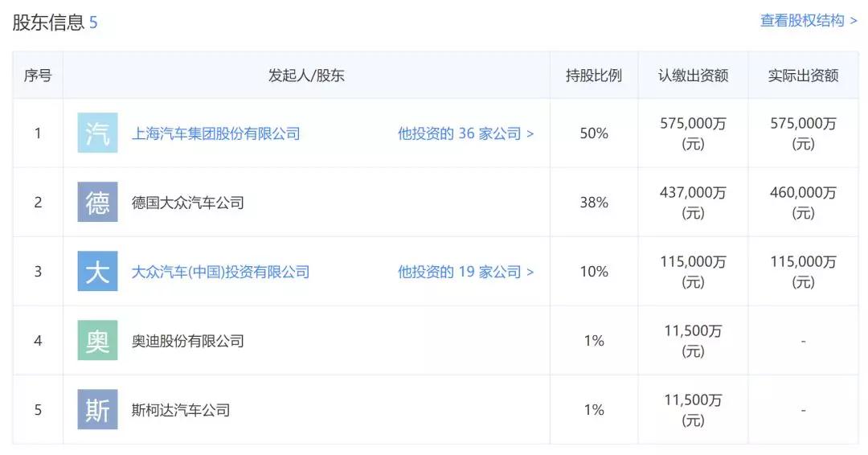Select the 德国大众汽车公司 shareholder name

pyautogui.click(x=187, y=203)
